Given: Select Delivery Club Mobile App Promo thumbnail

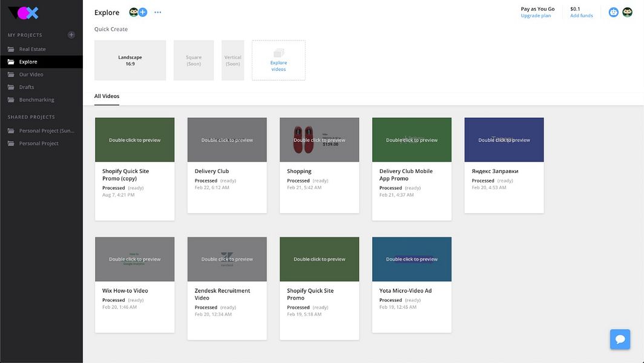Looking at the screenshot, I should point(412,140).
